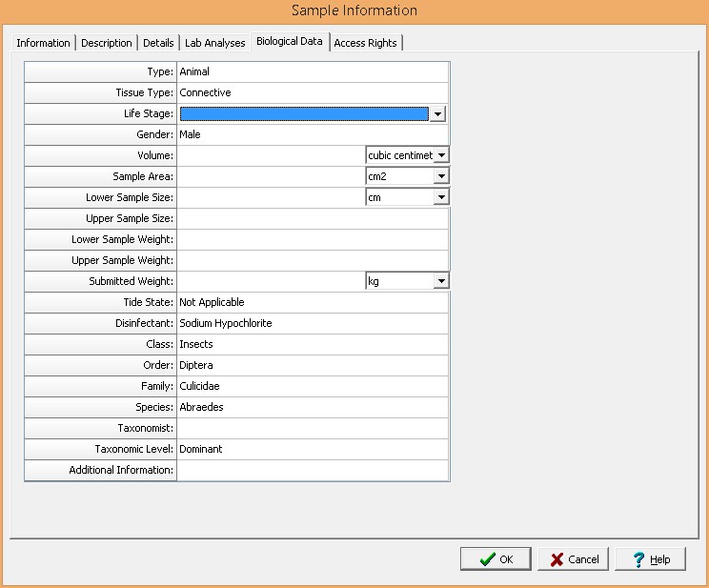The image size is (709, 588).
Task: Open Help with the question mark button
Action: click(650, 559)
